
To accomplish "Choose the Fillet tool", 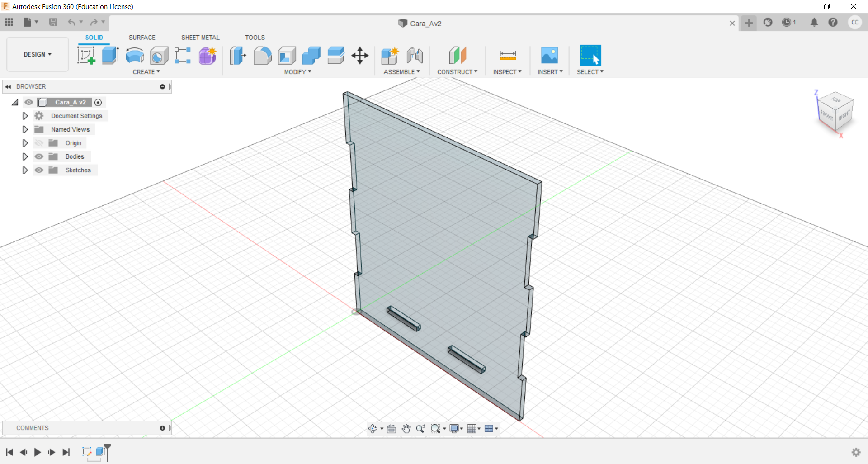I will tap(263, 56).
